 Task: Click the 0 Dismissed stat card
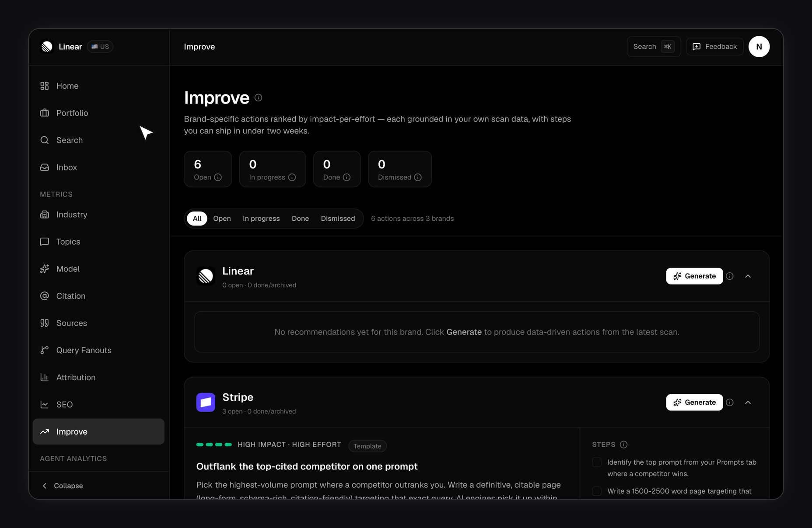pyautogui.click(x=400, y=169)
